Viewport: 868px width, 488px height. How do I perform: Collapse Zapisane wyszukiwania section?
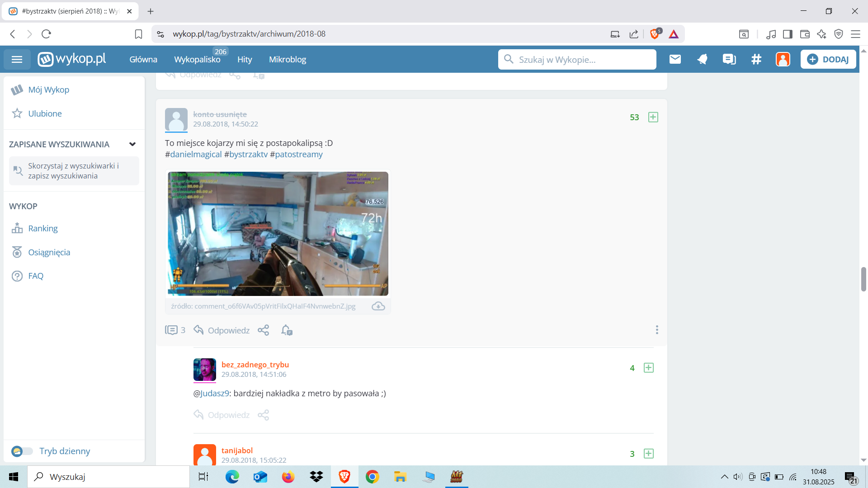click(x=132, y=144)
